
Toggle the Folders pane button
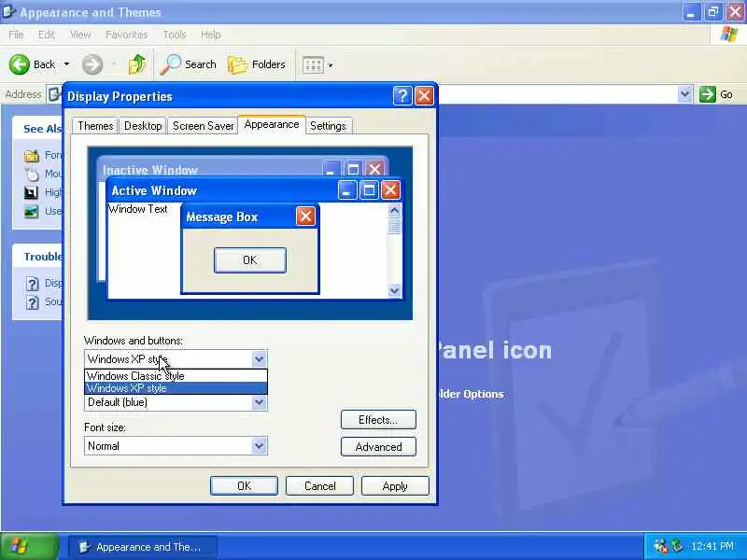coord(256,64)
